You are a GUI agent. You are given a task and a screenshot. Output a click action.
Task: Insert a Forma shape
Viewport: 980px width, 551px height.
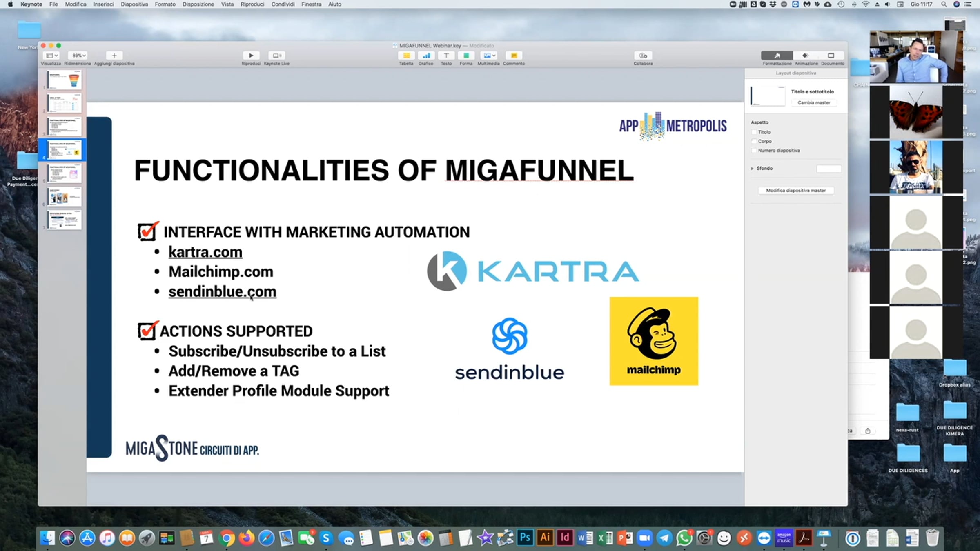tap(466, 56)
